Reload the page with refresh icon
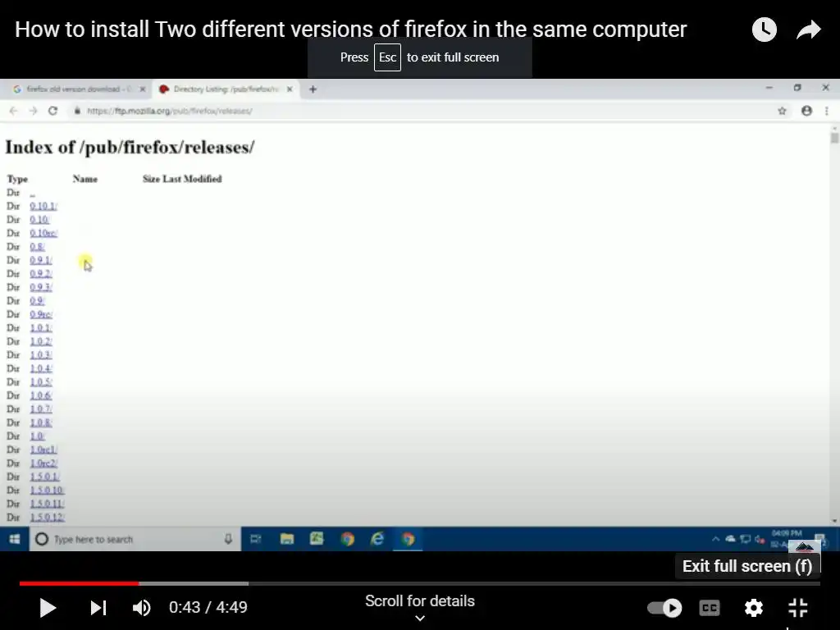This screenshot has height=630, width=840. tap(52, 111)
